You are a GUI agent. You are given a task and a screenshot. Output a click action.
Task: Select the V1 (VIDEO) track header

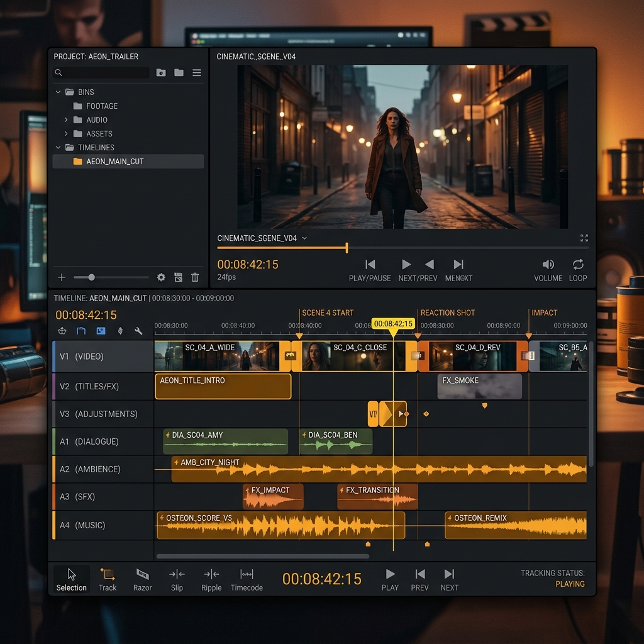(103, 357)
